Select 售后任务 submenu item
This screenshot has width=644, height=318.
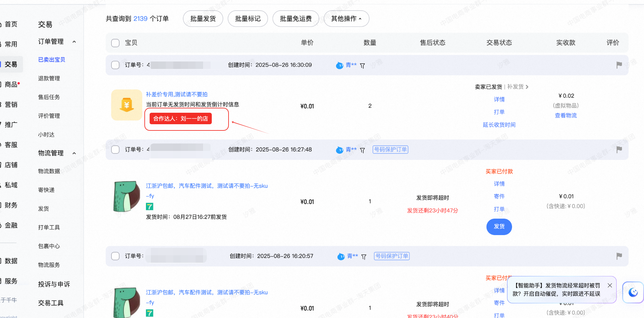[49, 97]
